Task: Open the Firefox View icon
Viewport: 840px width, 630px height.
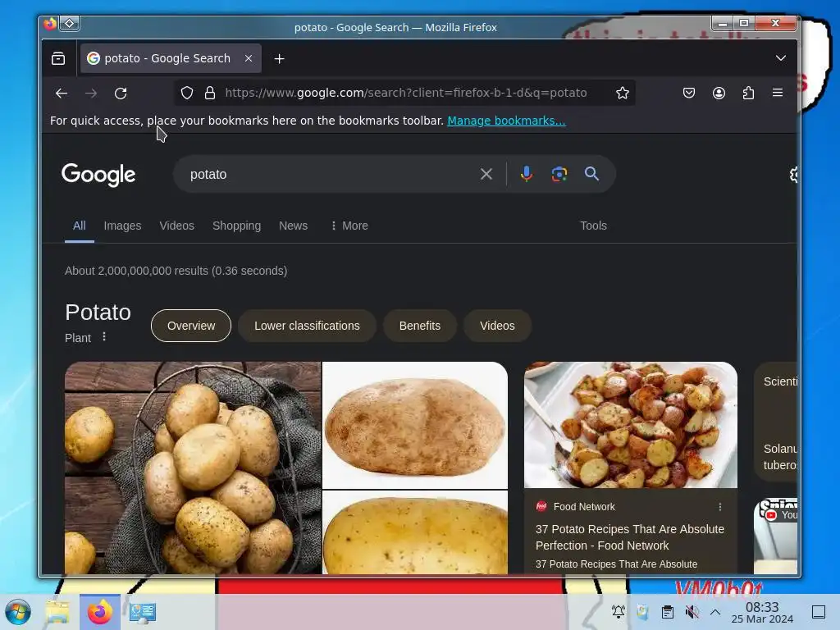Action: point(58,58)
